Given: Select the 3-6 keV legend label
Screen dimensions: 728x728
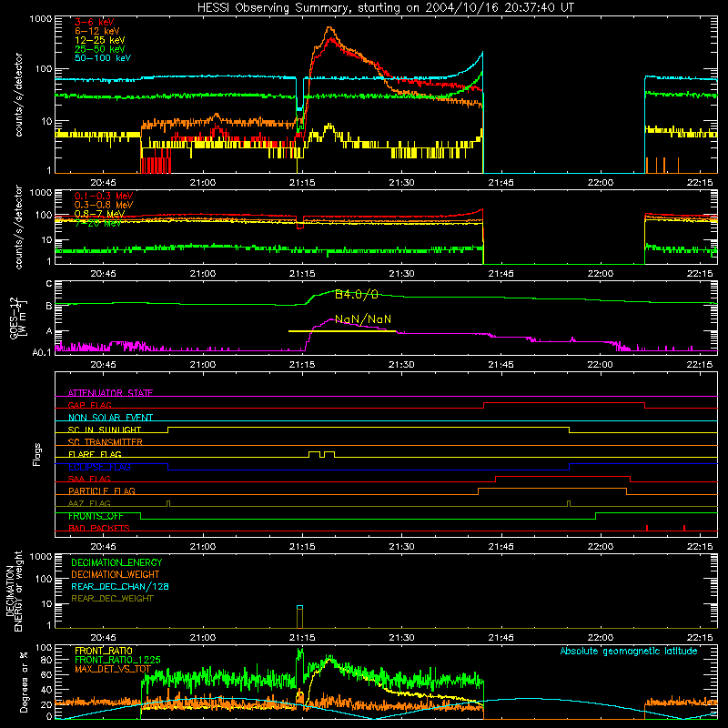Looking at the screenshot, I should point(95,22).
